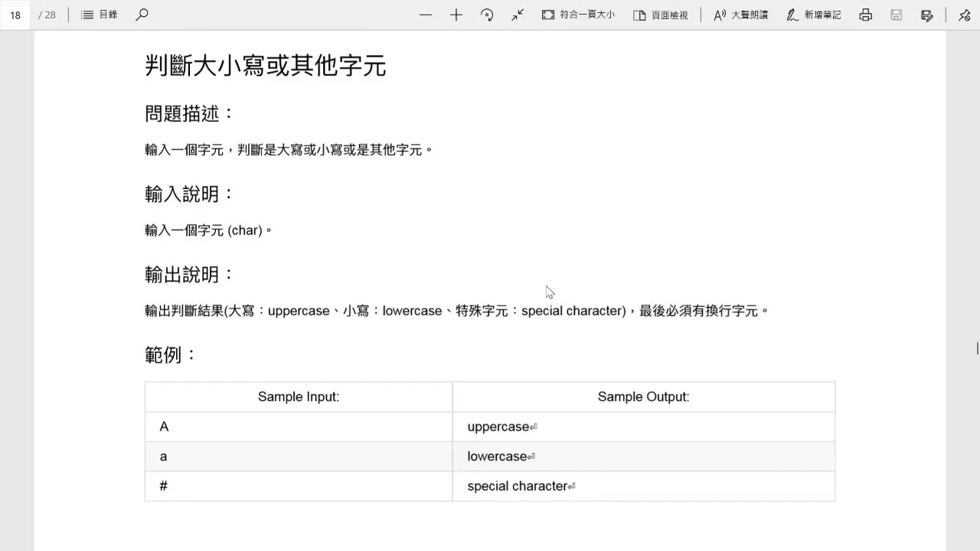Start 大聲朗讀 read aloud
This screenshot has height=551, width=980.
click(740, 15)
